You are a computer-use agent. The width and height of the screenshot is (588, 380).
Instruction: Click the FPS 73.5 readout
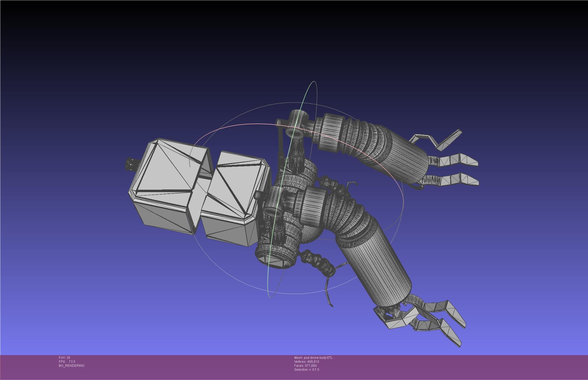pos(67,362)
